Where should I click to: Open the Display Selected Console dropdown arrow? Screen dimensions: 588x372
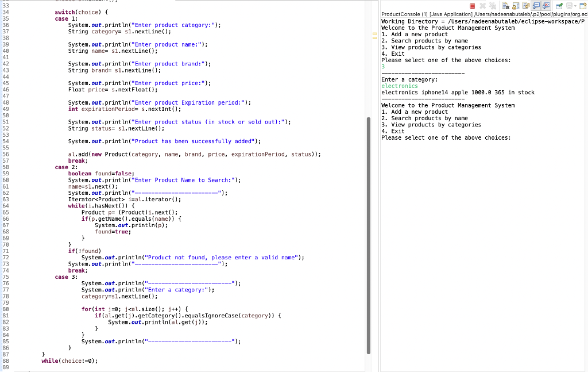[x=575, y=5]
